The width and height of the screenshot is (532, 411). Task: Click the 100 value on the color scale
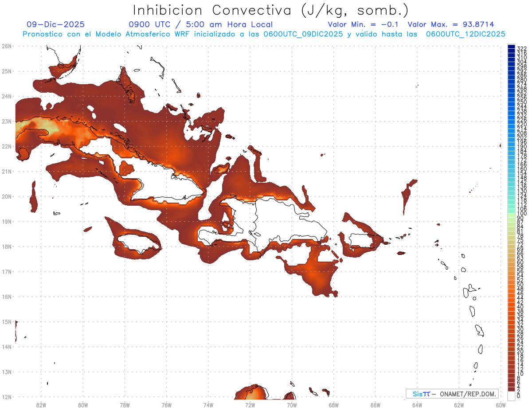pyautogui.click(x=522, y=214)
